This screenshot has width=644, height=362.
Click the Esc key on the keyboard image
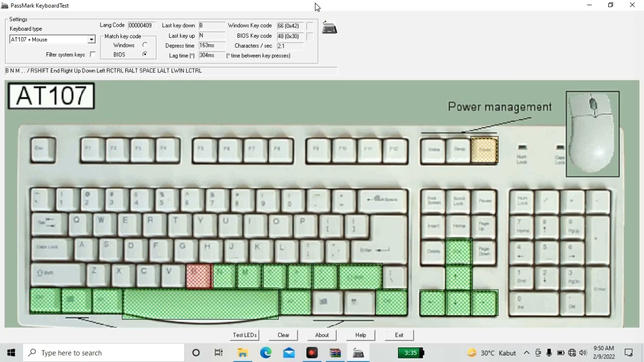[43, 150]
